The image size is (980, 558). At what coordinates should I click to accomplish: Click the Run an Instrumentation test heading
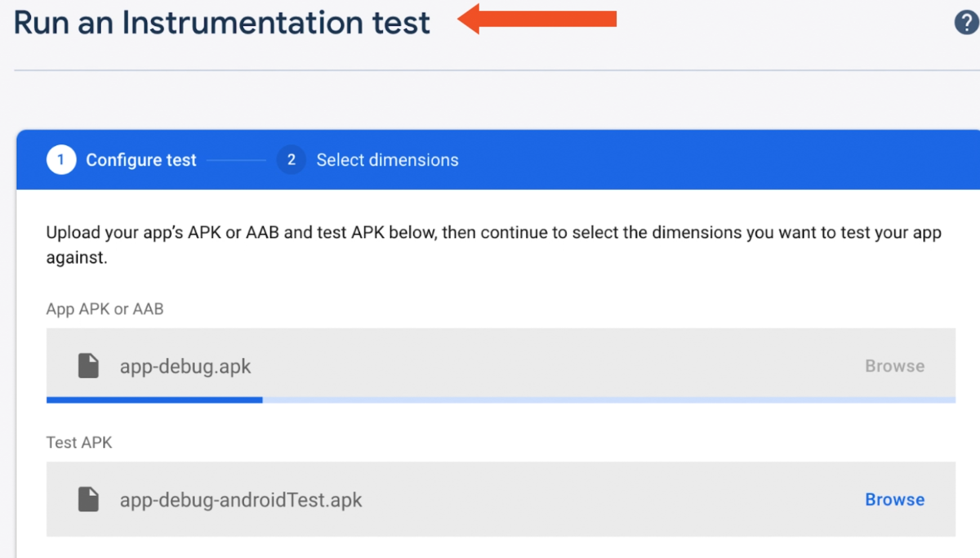coord(221,23)
